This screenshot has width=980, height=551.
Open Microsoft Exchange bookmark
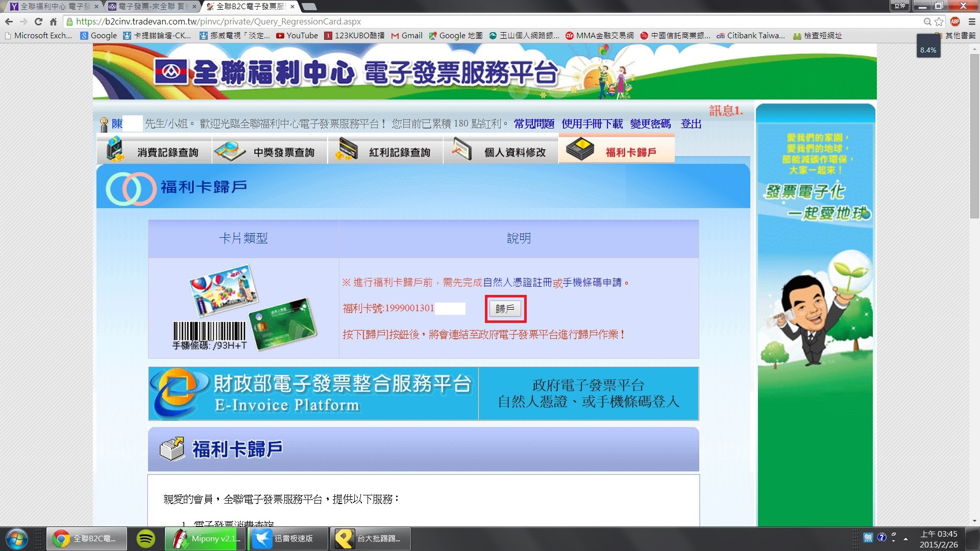point(38,36)
